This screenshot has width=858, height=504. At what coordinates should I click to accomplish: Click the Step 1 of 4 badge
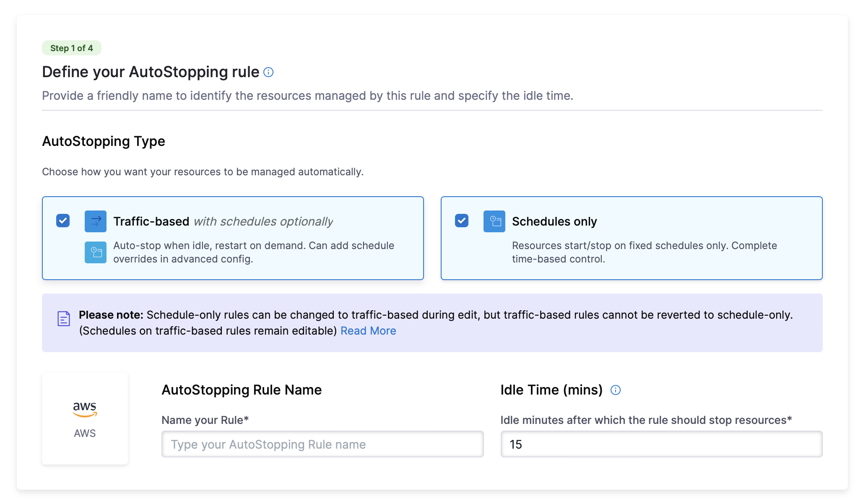click(71, 48)
